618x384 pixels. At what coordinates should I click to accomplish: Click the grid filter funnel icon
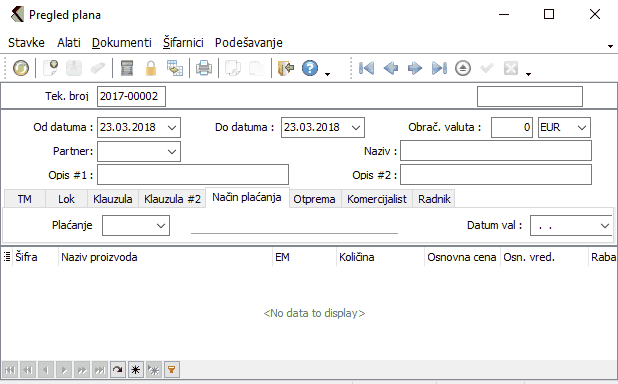(x=172, y=369)
